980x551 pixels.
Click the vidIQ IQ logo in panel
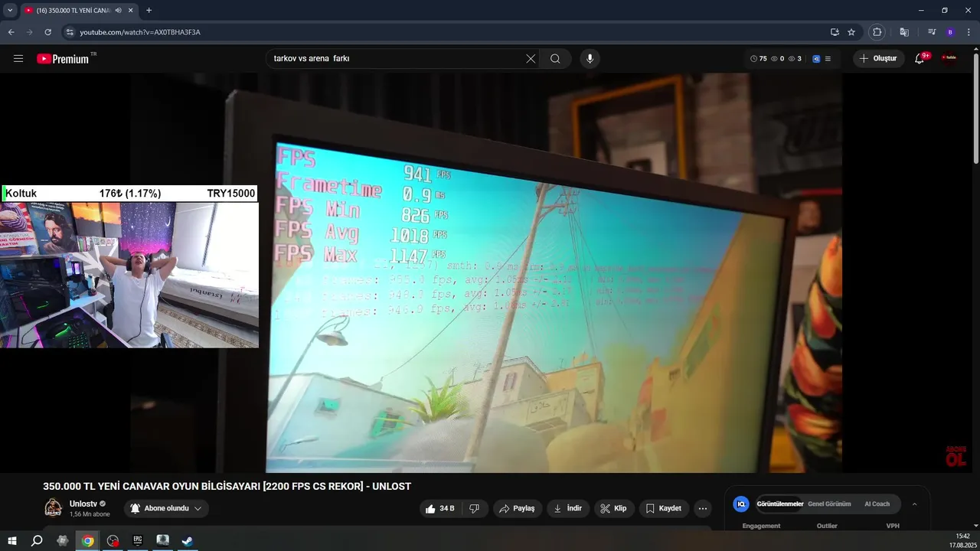coord(740,504)
